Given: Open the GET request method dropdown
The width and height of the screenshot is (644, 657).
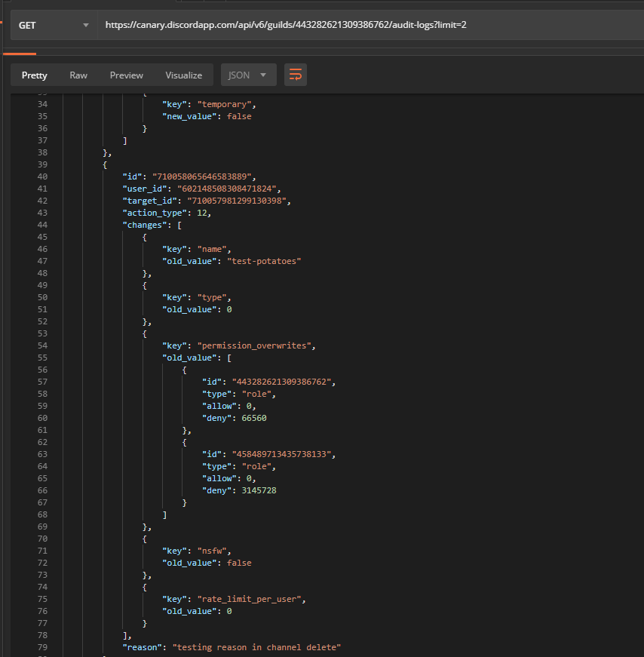Looking at the screenshot, I should (x=53, y=24).
